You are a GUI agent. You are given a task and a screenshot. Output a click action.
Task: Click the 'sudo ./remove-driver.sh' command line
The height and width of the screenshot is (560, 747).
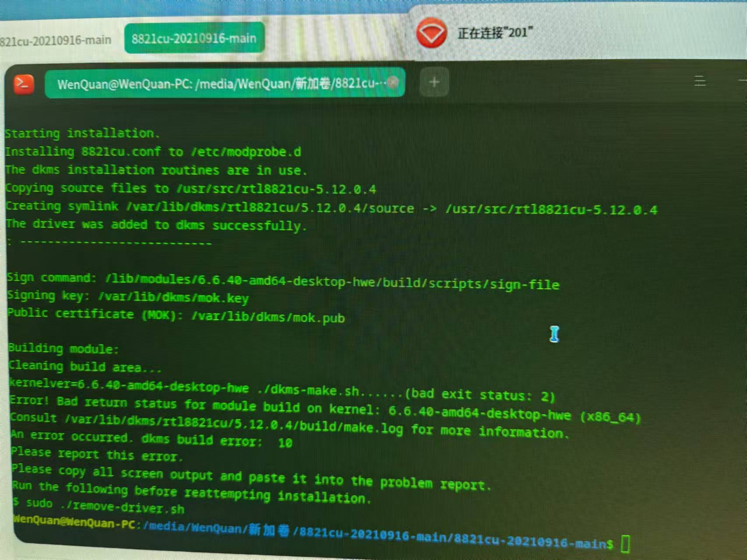(99, 506)
